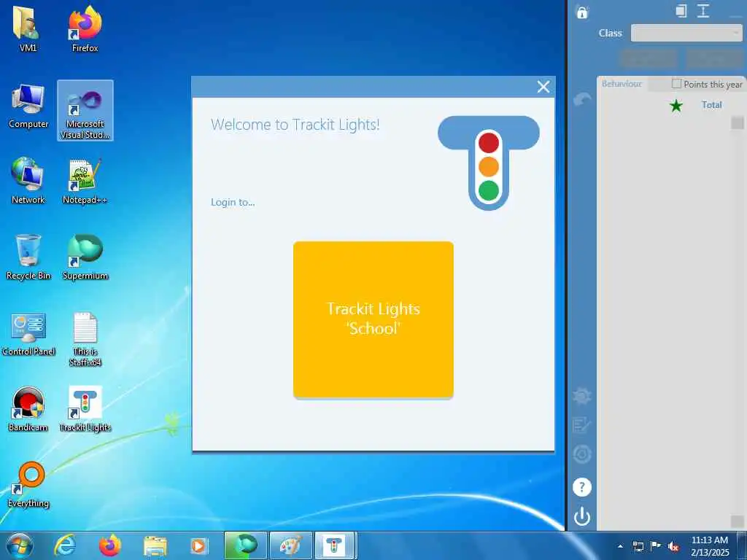Click the scroll down button in behaviour list
Image resolution: width=747 pixels, height=560 pixels.
[737, 521]
